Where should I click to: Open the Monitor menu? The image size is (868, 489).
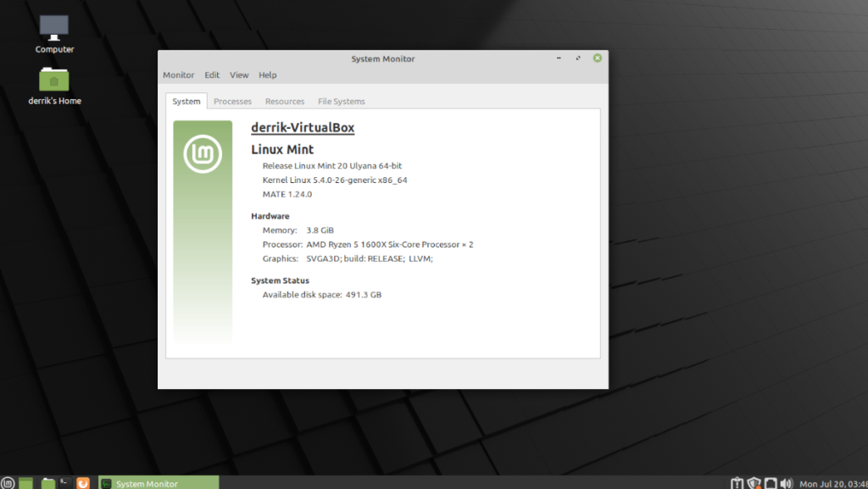[178, 75]
